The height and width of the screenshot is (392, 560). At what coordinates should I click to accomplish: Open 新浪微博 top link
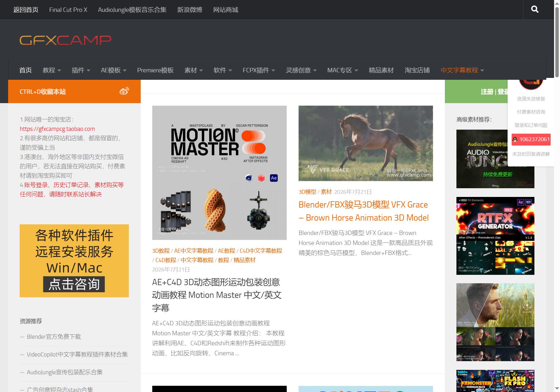click(x=190, y=10)
